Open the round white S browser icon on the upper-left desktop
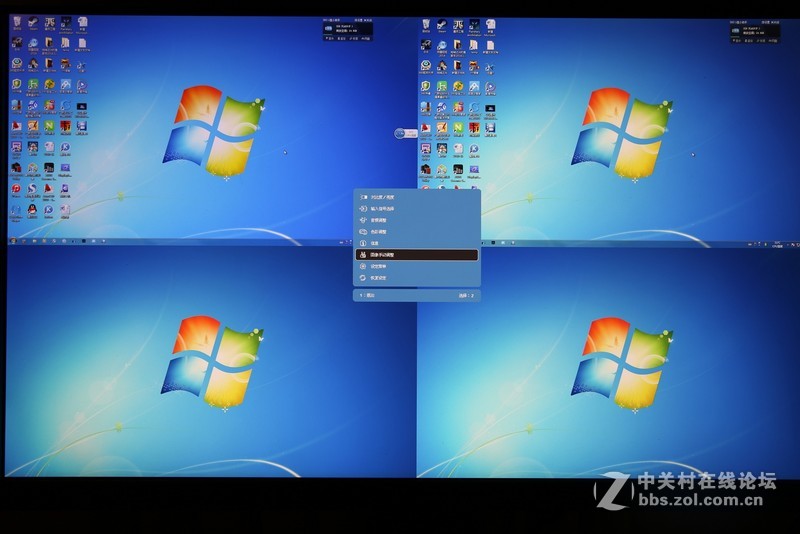Image resolution: width=800 pixels, height=534 pixels. [32, 190]
